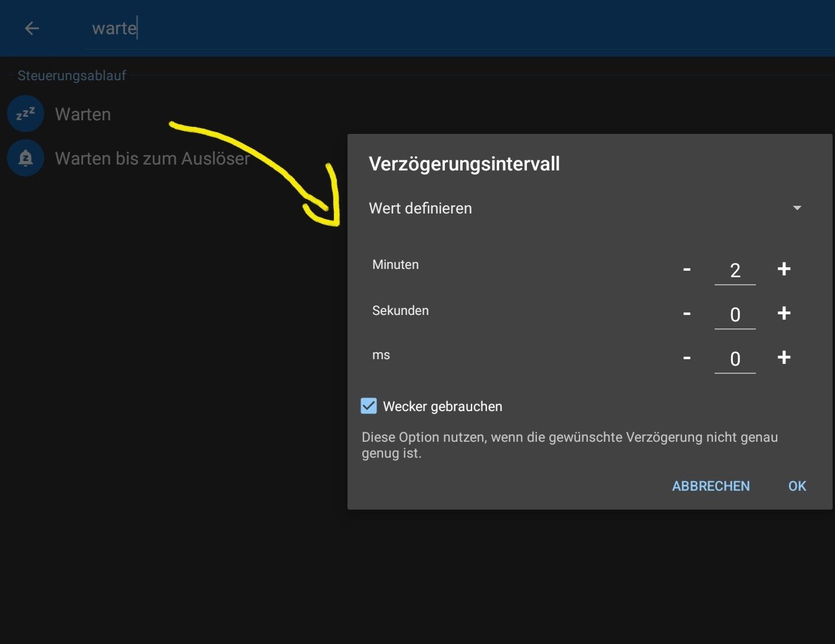Click the Sekunden value field
The height and width of the screenshot is (644, 835).
click(735, 315)
